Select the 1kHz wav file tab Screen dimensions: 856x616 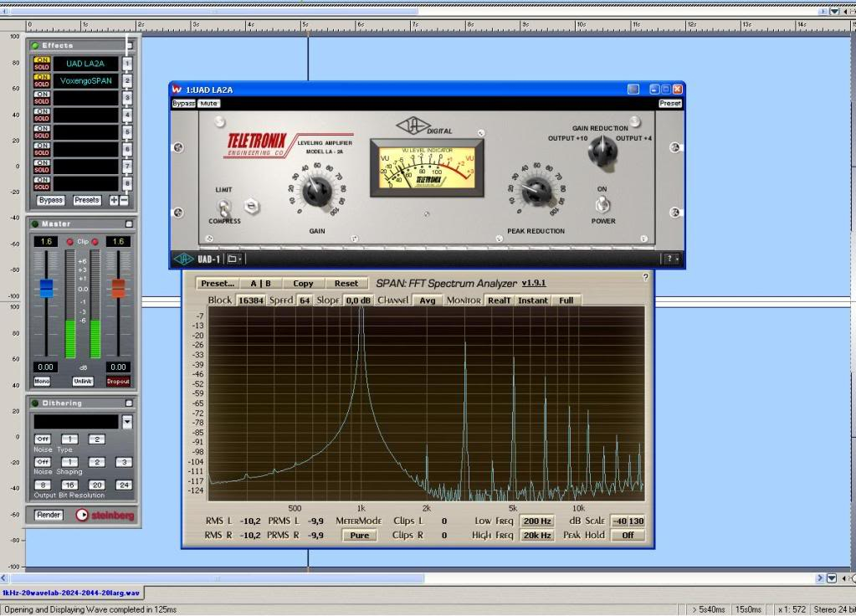pos(71,593)
